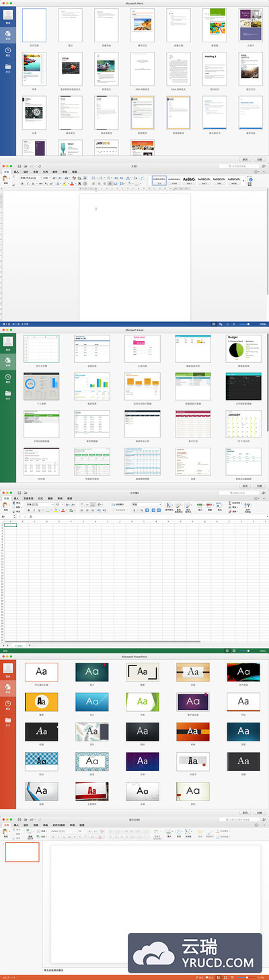Click 创建 in the PowerPoint theme gallery
Viewport: 269px width, 980px height.
click(x=260, y=812)
